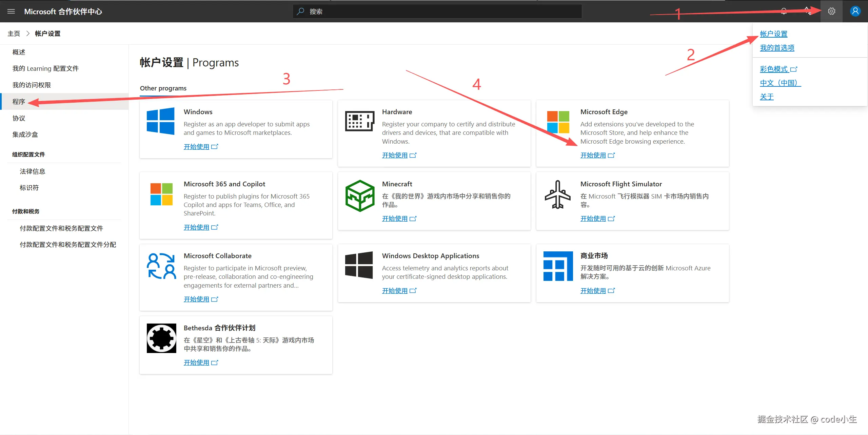Viewport: 868px width, 435px height.
Task: Click the Flight Simulator airplane icon
Action: 558,195
